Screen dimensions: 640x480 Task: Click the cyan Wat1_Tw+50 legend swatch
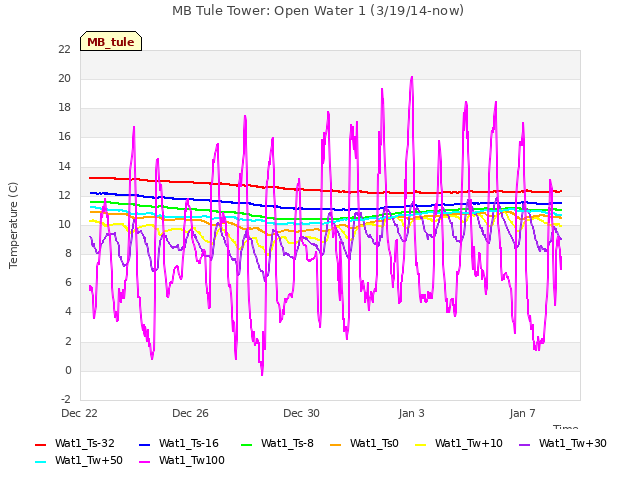pos(40,462)
